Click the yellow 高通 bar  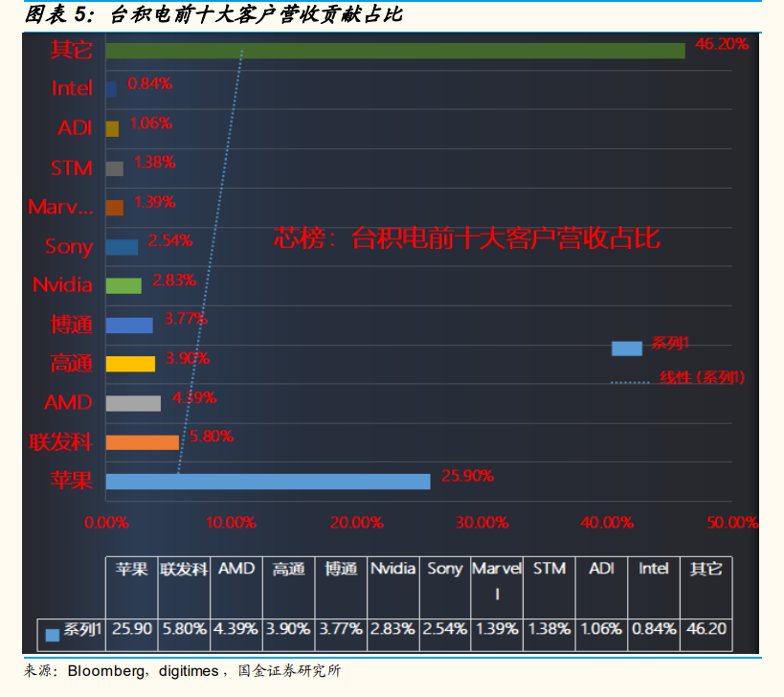(130, 364)
